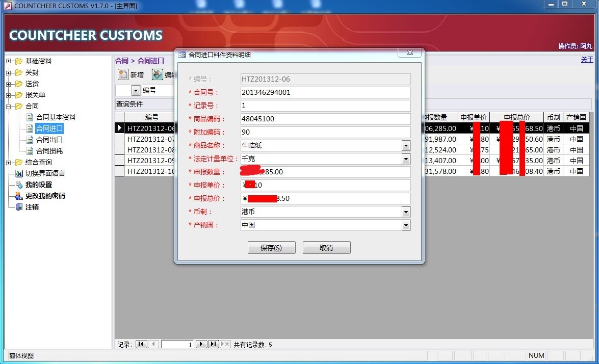Click the 合同 breadcrumb link
The height and width of the screenshot is (364, 599).
tap(121, 61)
